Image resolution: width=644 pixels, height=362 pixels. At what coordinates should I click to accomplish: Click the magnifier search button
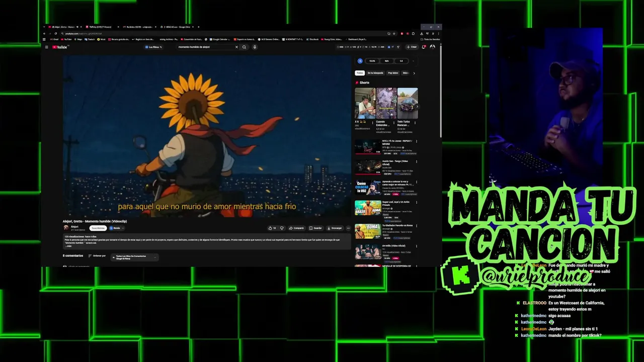tap(244, 47)
